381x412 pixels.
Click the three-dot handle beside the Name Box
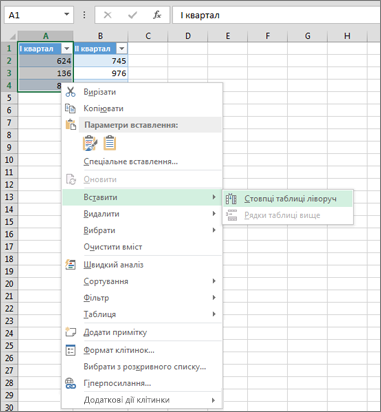(84, 15)
